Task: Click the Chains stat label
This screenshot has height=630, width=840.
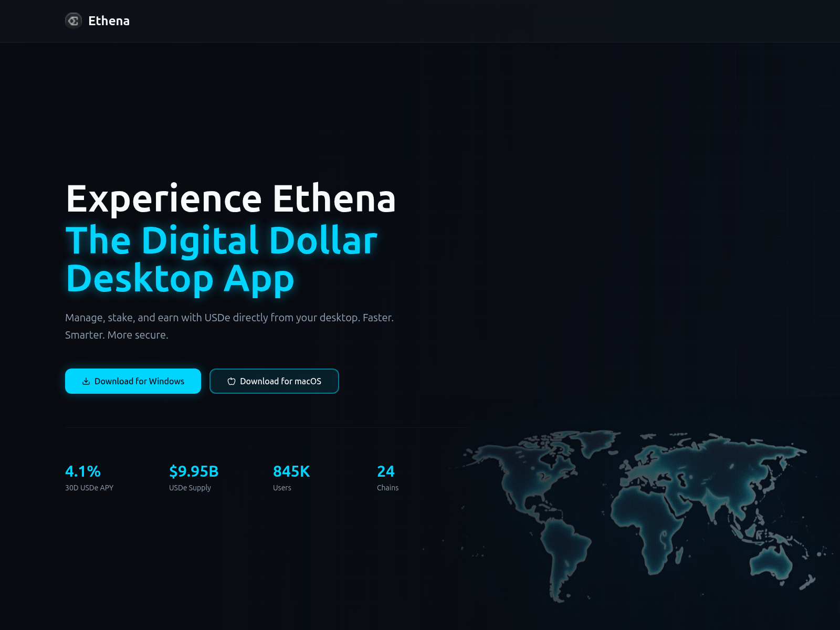Action: click(387, 488)
